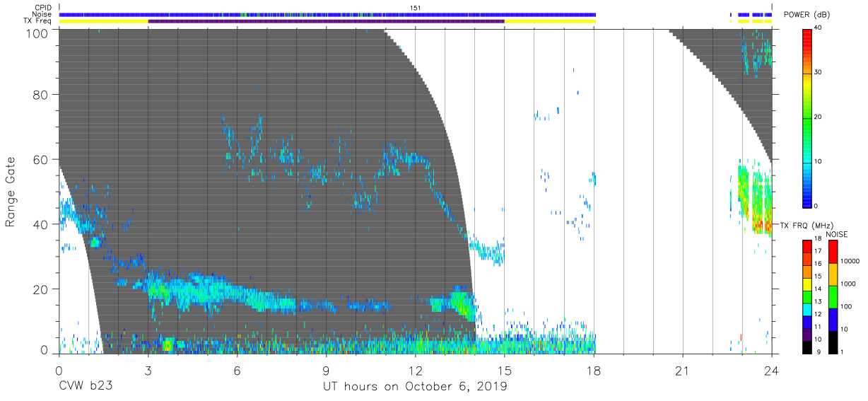Click the purple section of the TX Freq strip
Image resolution: width=868 pixels, height=401 pixels.
(x=326, y=21)
